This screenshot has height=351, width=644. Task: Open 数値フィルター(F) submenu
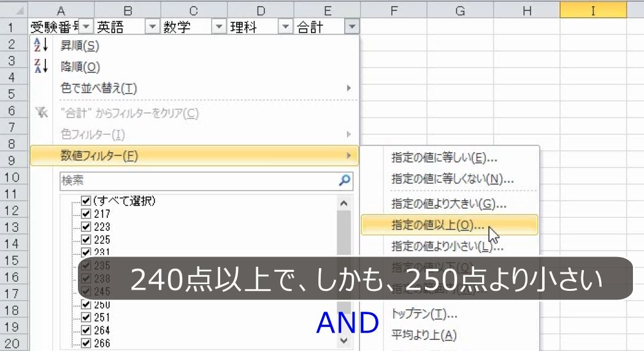click(x=194, y=156)
